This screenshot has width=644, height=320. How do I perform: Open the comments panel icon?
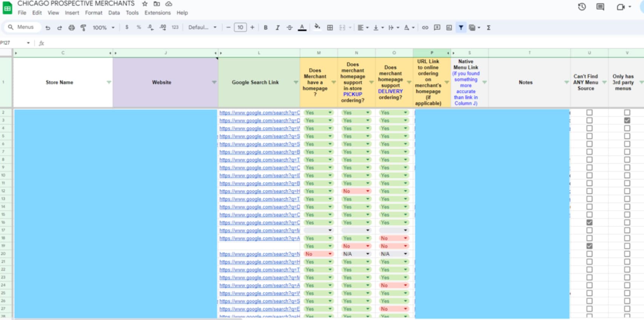[600, 7]
